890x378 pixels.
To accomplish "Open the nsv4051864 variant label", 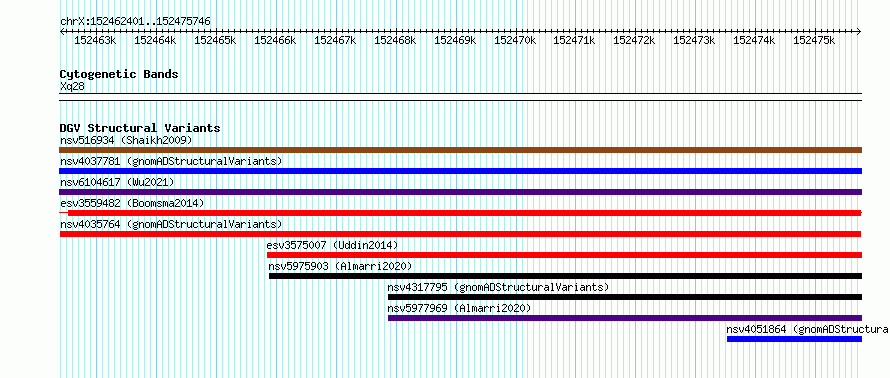I will tap(808, 329).
